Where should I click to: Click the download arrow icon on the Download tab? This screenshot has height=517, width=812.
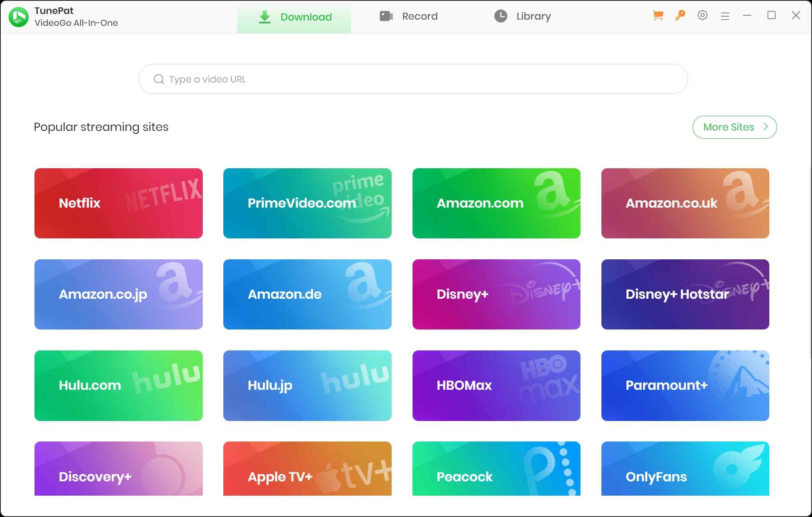point(264,17)
